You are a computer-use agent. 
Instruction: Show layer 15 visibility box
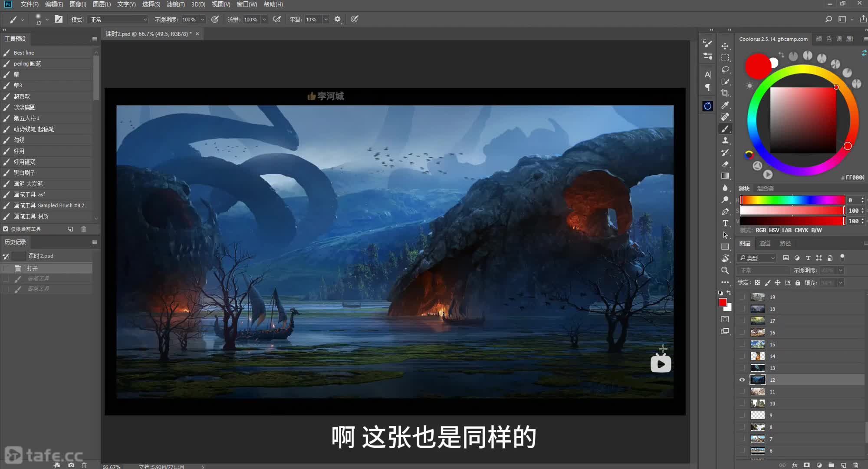click(x=742, y=344)
